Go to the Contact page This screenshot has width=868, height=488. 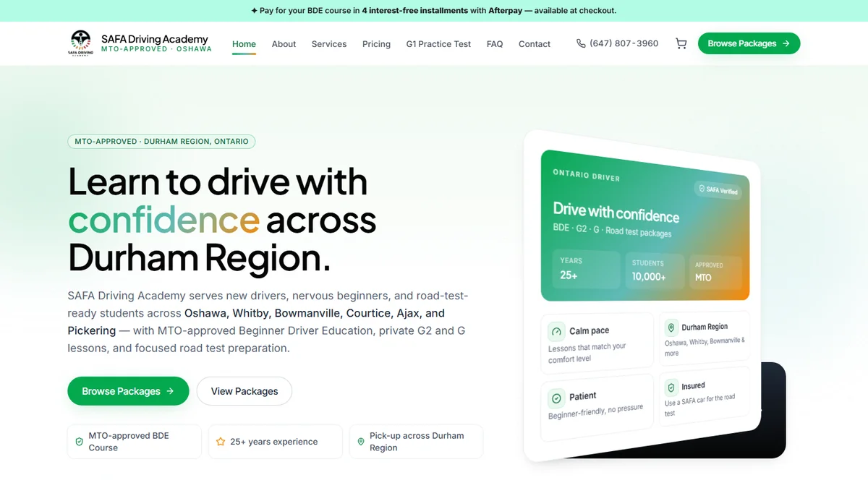coord(535,44)
